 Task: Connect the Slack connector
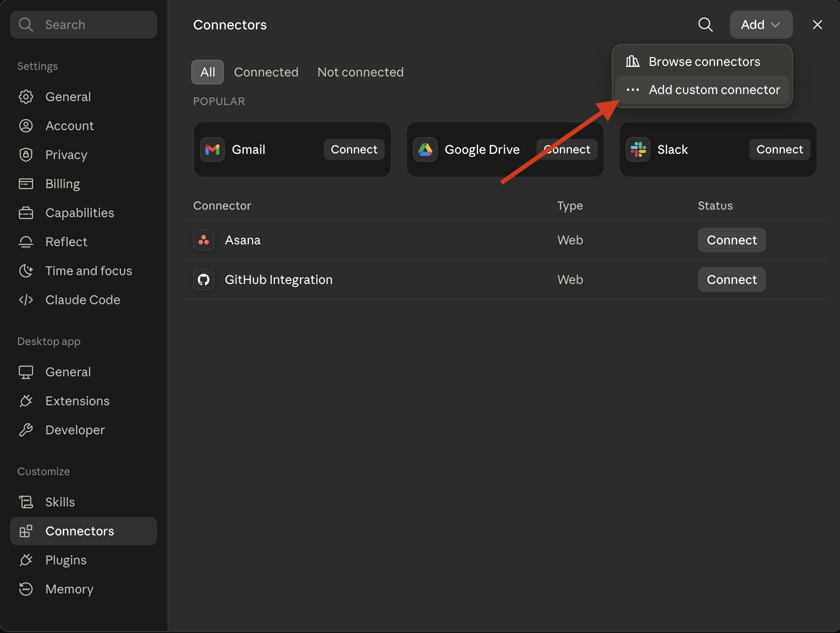(x=779, y=149)
